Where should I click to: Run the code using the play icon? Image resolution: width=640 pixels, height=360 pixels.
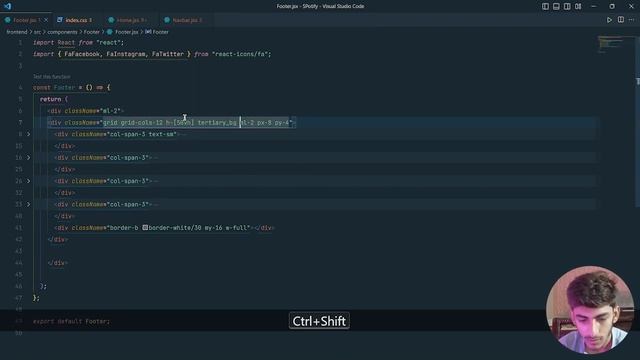(609, 20)
